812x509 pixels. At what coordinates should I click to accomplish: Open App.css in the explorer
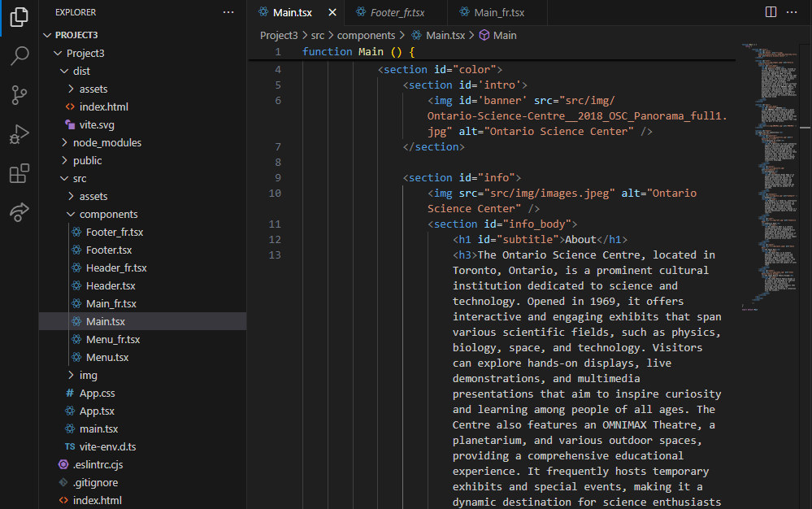(x=97, y=394)
